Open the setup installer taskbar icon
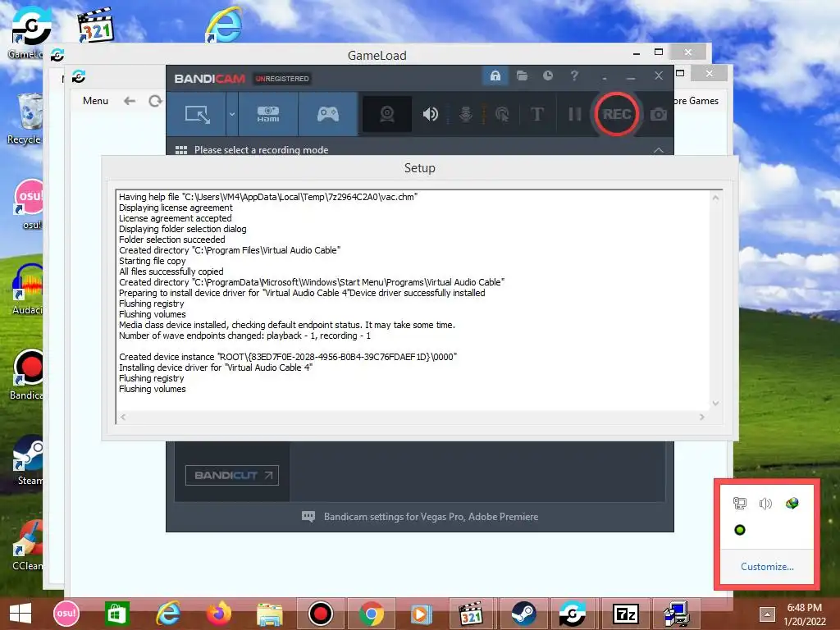The image size is (840, 630). pos(676,614)
